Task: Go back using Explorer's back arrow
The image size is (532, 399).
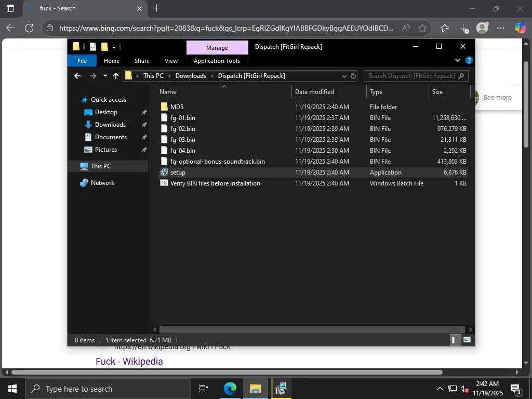Action: coord(77,76)
